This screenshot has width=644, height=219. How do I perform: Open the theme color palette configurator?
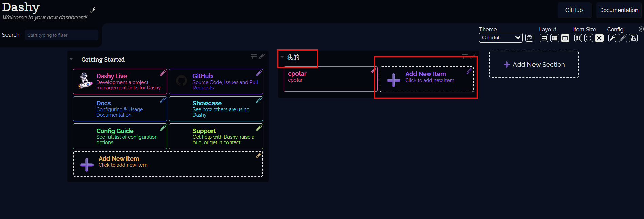[x=529, y=38]
